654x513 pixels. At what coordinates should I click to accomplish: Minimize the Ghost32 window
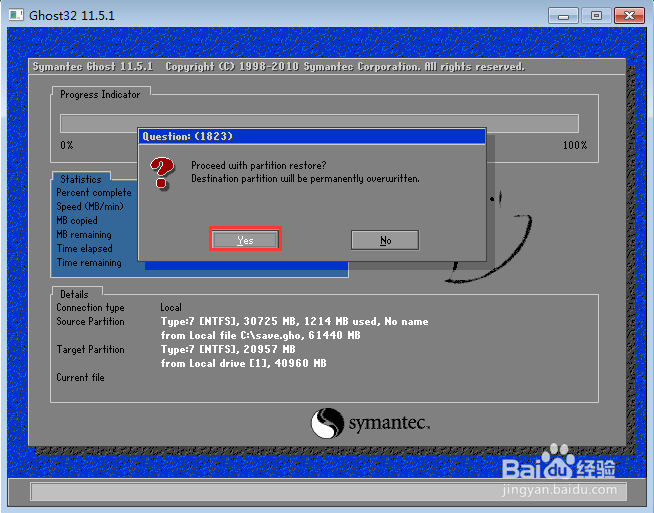click(x=563, y=16)
